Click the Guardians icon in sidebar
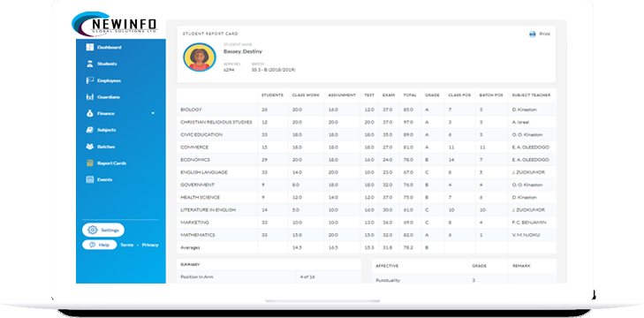This screenshot has width=644, height=318. (89, 97)
